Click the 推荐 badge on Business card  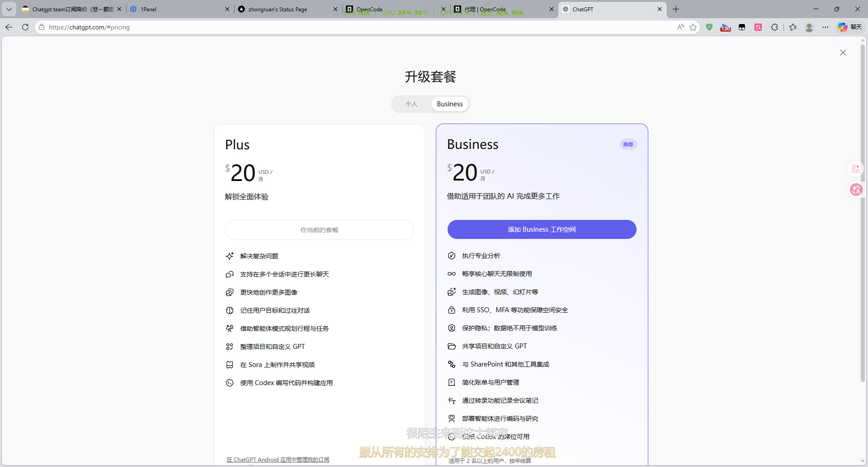click(x=628, y=144)
